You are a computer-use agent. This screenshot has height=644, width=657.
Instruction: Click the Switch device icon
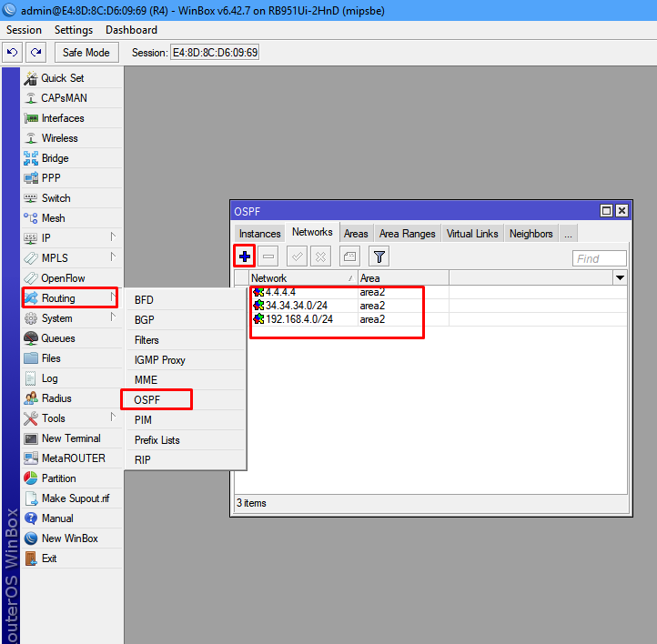click(31, 198)
